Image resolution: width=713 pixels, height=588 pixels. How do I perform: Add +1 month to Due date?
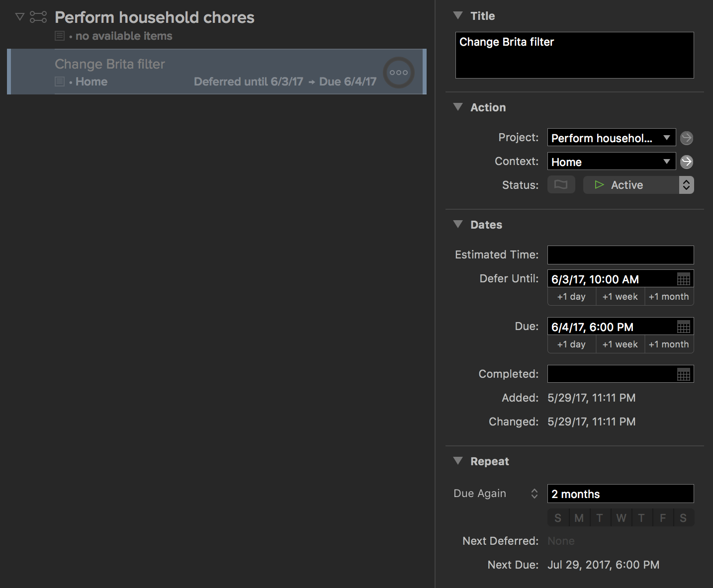click(x=668, y=344)
